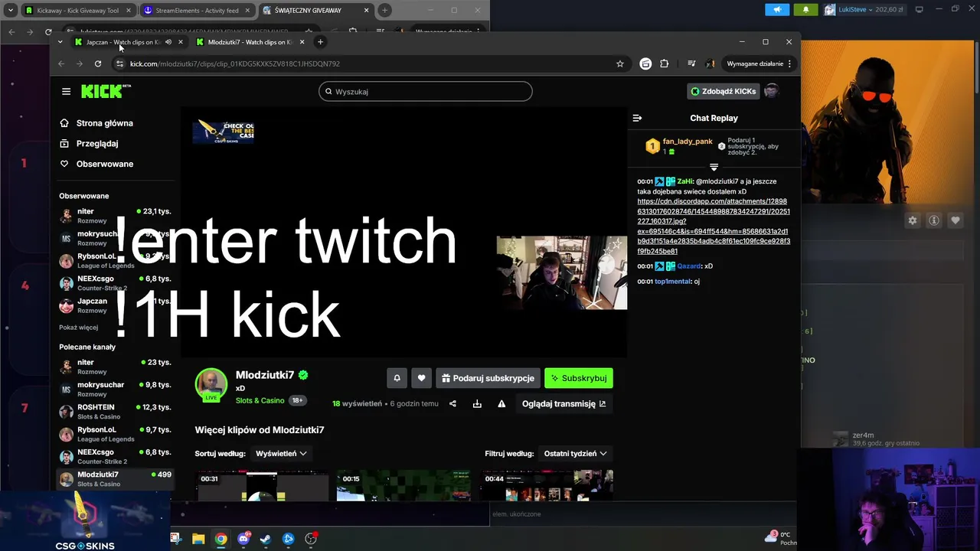Open site information icon in address bar
The height and width of the screenshot is (551, 980).
(x=119, y=64)
